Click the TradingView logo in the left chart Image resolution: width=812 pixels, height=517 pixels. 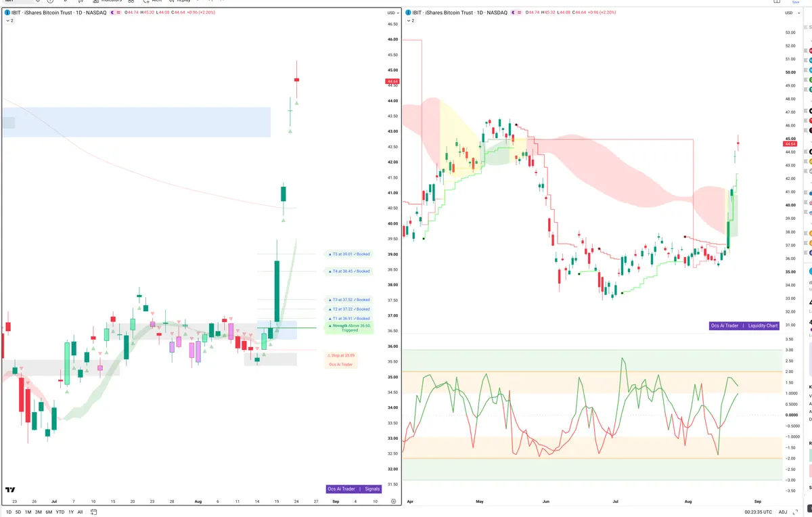(x=10, y=489)
